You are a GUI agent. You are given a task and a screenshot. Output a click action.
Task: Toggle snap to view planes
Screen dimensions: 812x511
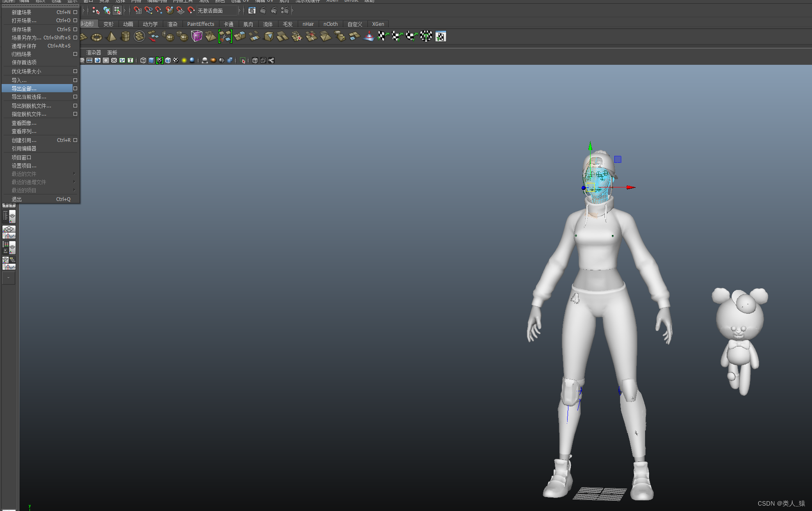[180, 11]
